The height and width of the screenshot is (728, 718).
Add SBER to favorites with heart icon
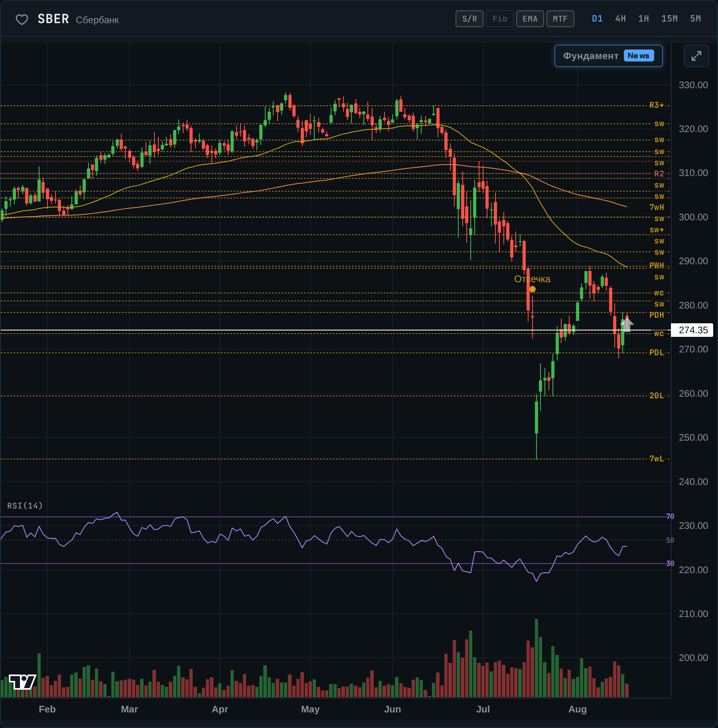[22, 19]
